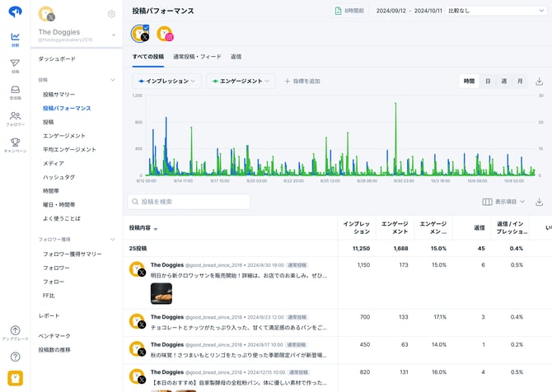
Task: Toggle the X (Twitter) account avatar selection
Action: tap(141, 33)
